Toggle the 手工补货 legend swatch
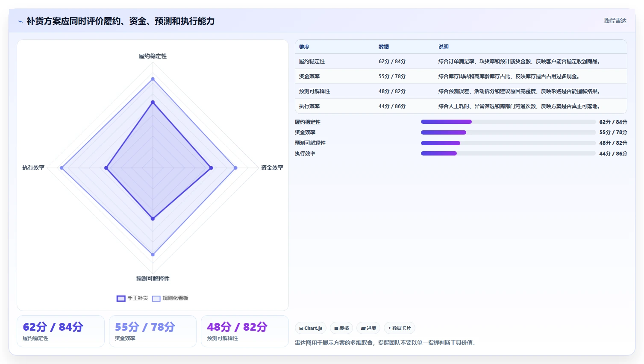 click(121, 298)
